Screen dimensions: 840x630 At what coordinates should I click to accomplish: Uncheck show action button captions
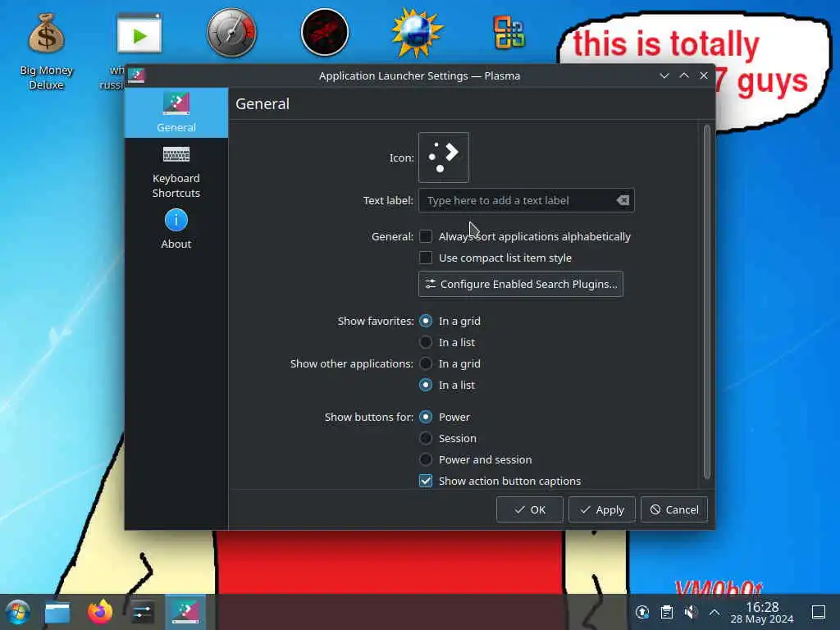coord(426,481)
